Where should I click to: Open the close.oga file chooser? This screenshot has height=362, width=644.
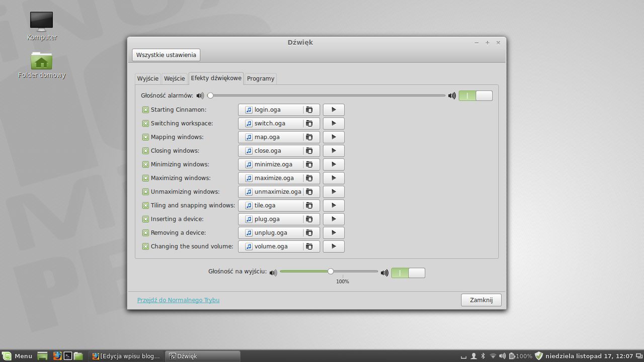279,150
